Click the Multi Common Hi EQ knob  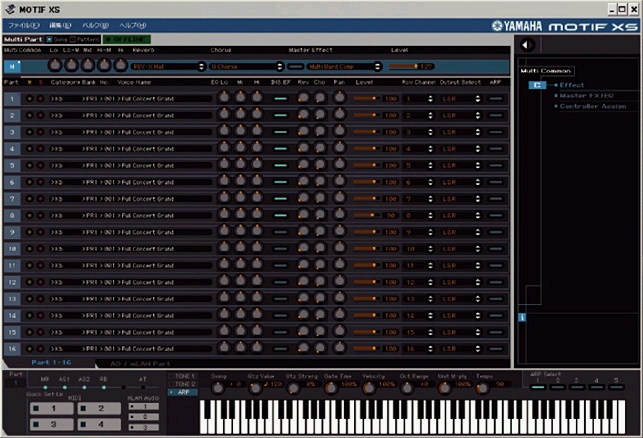tap(121, 65)
